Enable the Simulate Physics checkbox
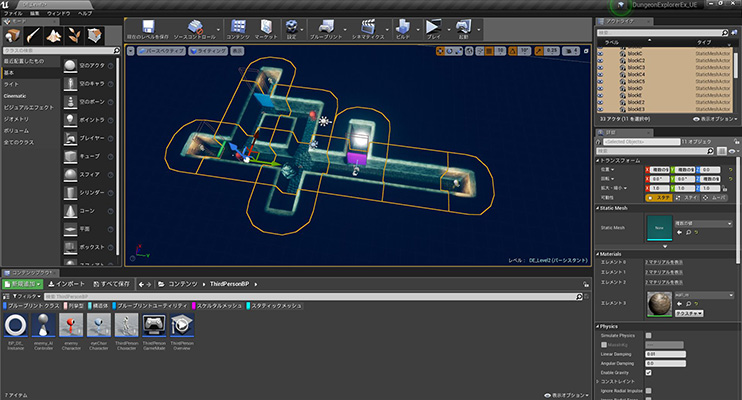Screen dimensions: 742x400 (x=649, y=335)
